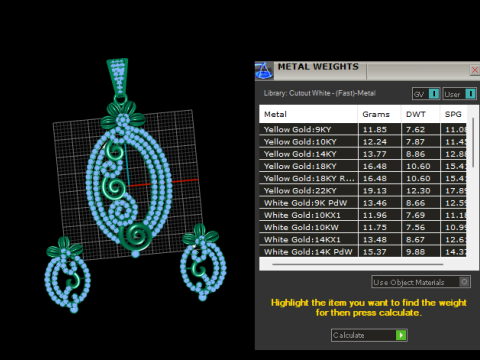This screenshot has height=360, width=480.
Task: Click the 13.46 grams value
Action: pyautogui.click(x=375, y=203)
